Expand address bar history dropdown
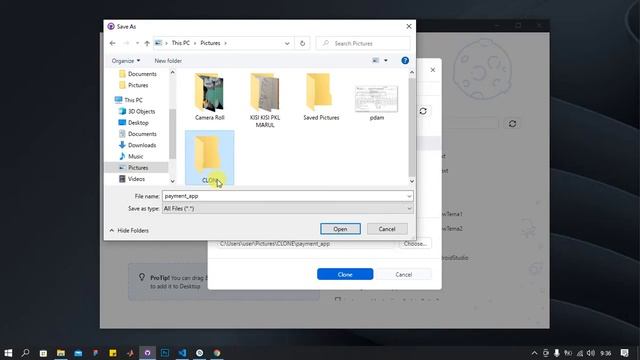Image resolution: width=640 pixels, height=360 pixels. click(x=287, y=43)
